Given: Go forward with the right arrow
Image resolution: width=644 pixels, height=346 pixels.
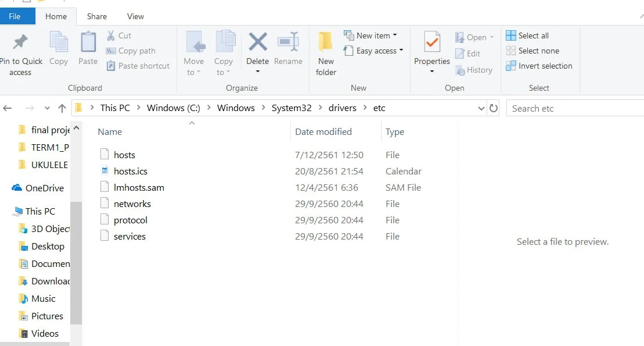Looking at the screenshot, I should 30,108.
